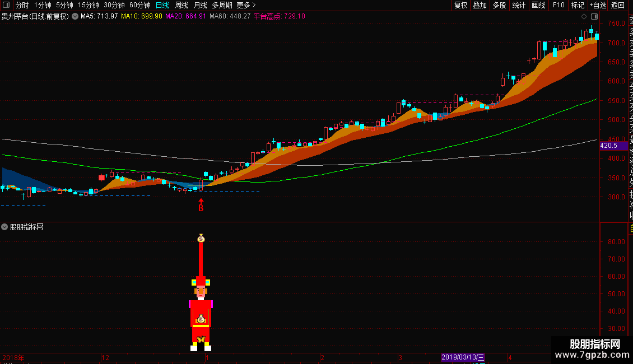The width and height of the screenshot is (633, 364).
Task: Click the 贵州茅台(日线.前复权) title
Action: point(35,17)
